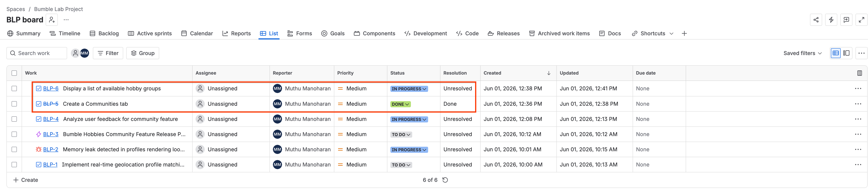Image resolution: width=868 pixels, height=194 pixels.
Task: Open the column configuration icon in the table header
Action: pyautogui.click(x=859, y=73)
